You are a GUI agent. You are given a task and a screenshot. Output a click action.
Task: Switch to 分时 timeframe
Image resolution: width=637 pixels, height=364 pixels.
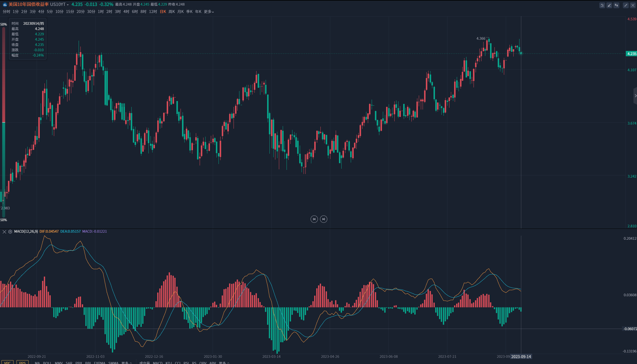click(x=6, y=12)
